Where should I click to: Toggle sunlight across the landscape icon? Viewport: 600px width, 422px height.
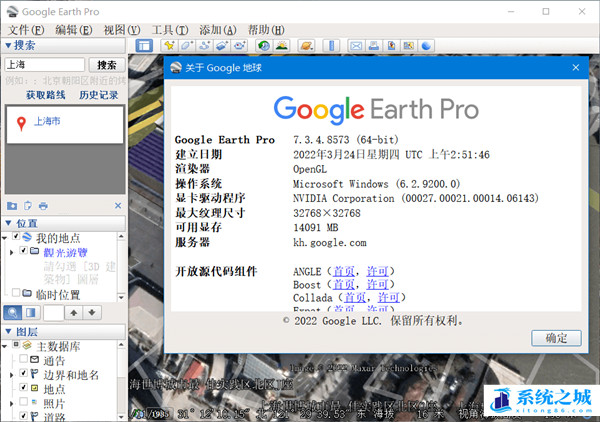tap(282, 46)
